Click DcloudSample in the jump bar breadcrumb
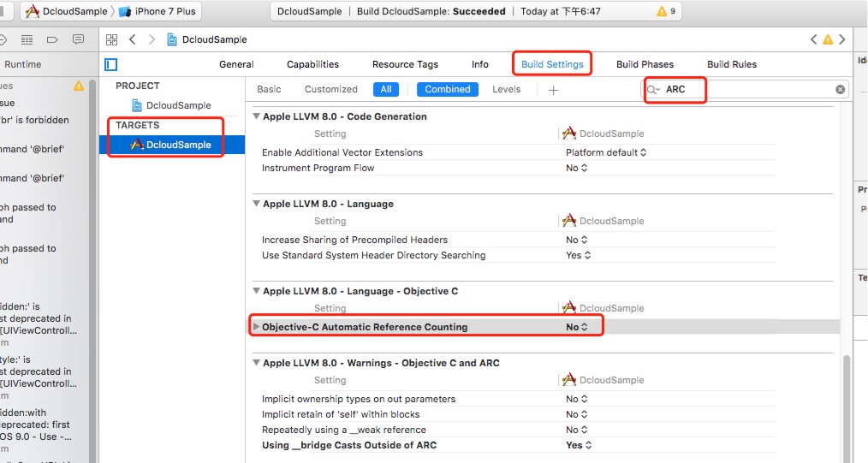 214,39
